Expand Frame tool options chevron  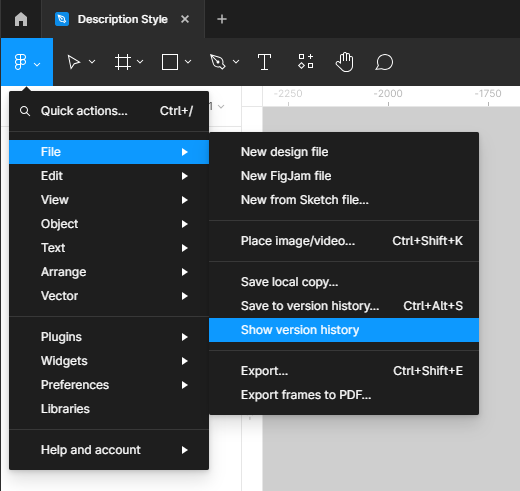140,62
